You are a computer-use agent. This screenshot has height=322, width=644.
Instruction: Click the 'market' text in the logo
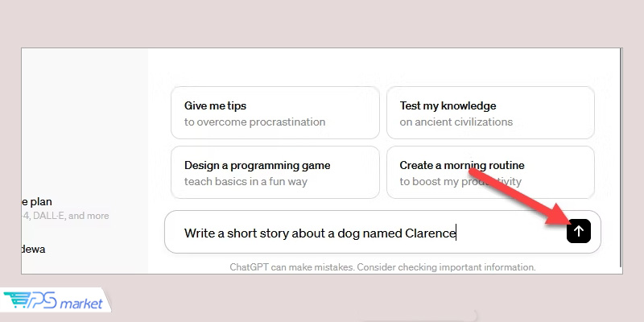pyautogui.click(x=81, y=304)
